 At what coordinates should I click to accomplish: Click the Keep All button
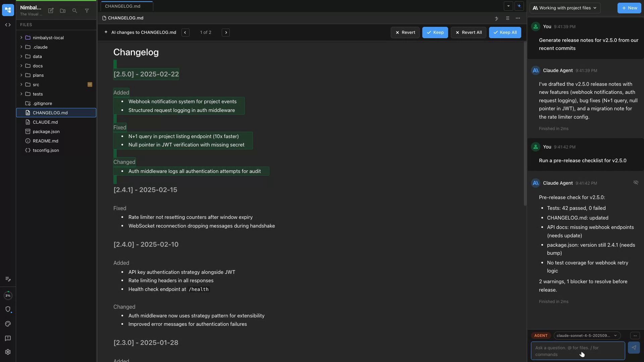505,33
